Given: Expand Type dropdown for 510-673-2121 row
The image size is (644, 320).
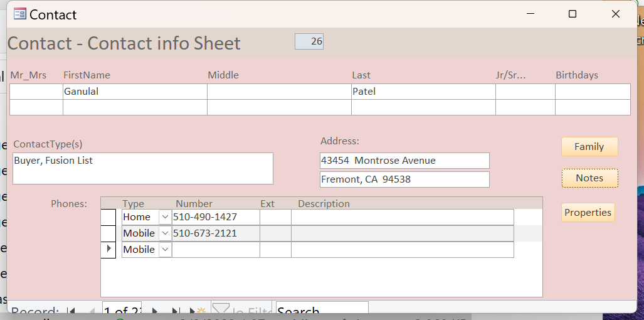Looking at the screenshot, I should (165, 233).
